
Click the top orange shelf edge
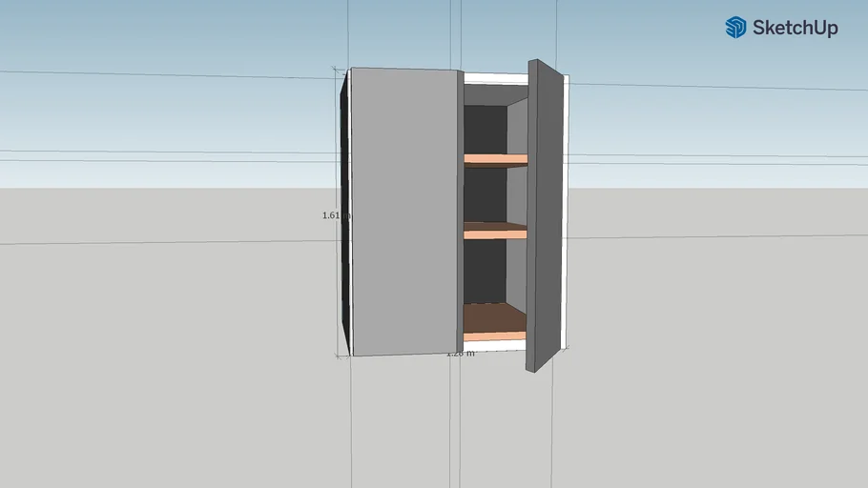tap(495, 160)
